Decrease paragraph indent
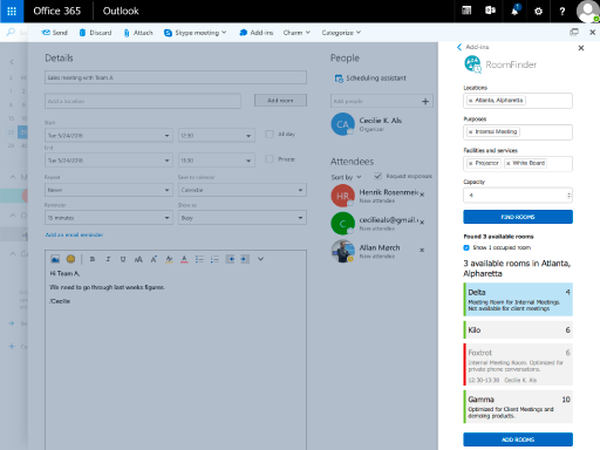This screenshot has width=600, height=450. click(230, 259)
